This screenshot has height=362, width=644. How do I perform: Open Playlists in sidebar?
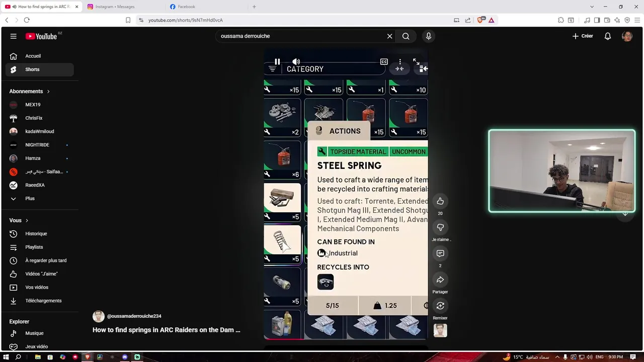[40, 247]
